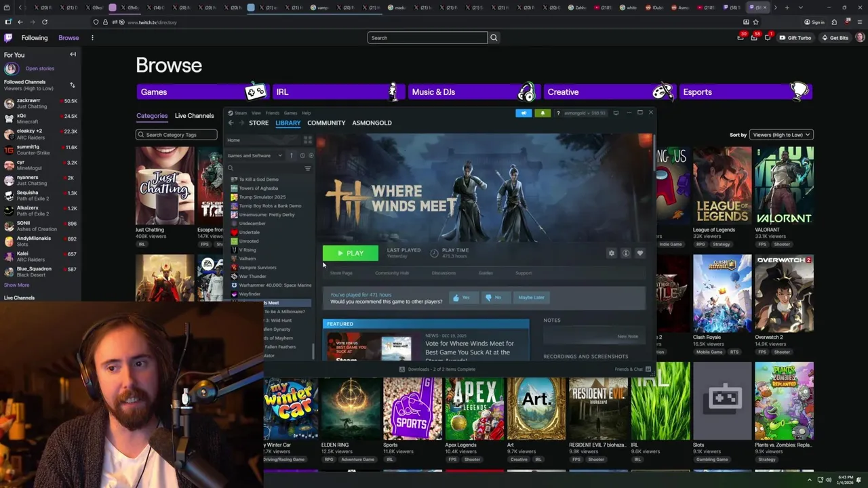
Task: Open the Twitch user avatar menu
Action: [x=859, y=38]
